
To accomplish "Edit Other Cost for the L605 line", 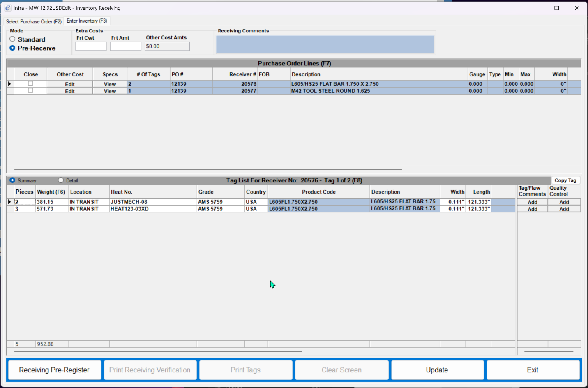I will tap(69, 84).
